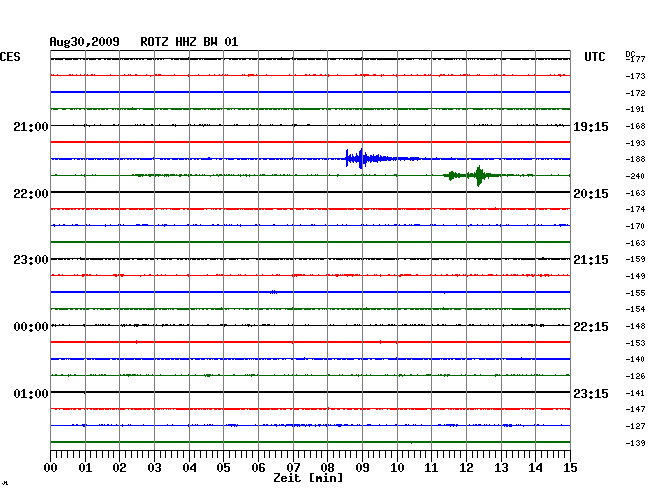Click minute 03 on the time axis
The image size is (650, 494).
coord(154,468)
